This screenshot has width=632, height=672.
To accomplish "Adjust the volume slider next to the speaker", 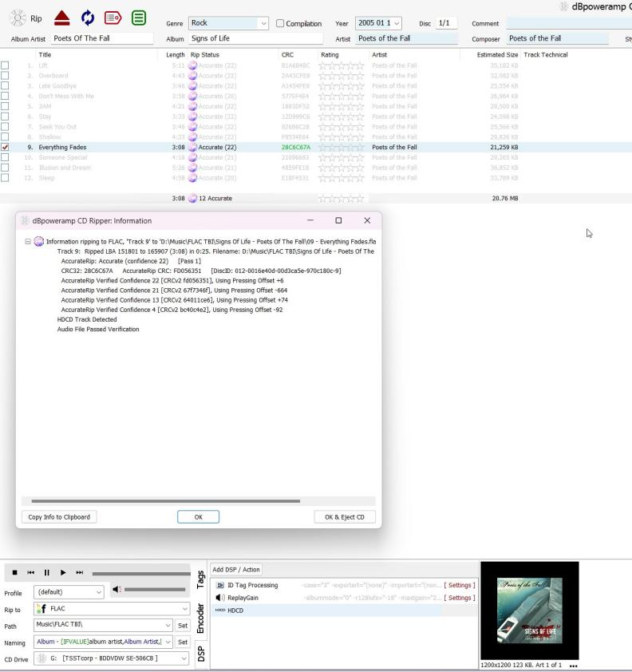I will (155, 590).
